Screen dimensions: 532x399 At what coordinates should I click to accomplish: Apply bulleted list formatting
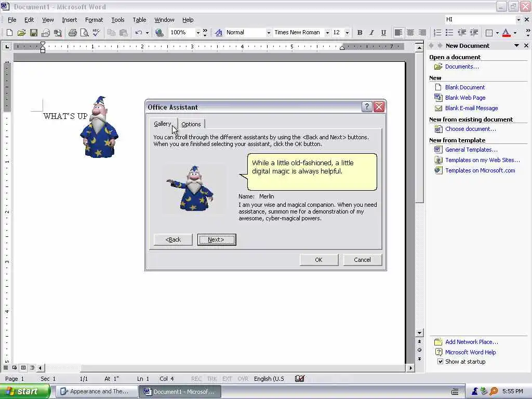(x=449, y=33)
